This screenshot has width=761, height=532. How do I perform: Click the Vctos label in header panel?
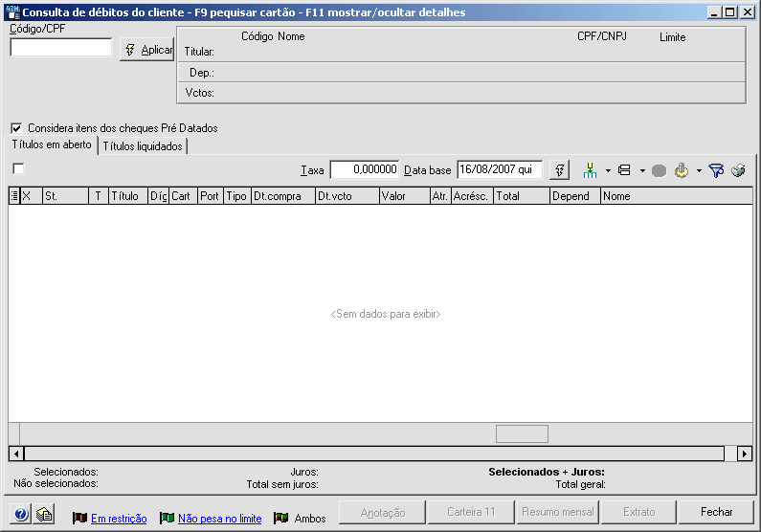pos(199,93)
